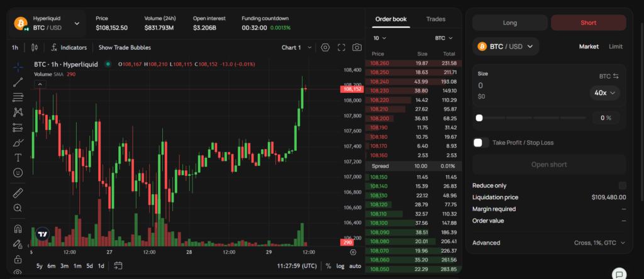Toggle log scale mode

(x=340, y=266)
